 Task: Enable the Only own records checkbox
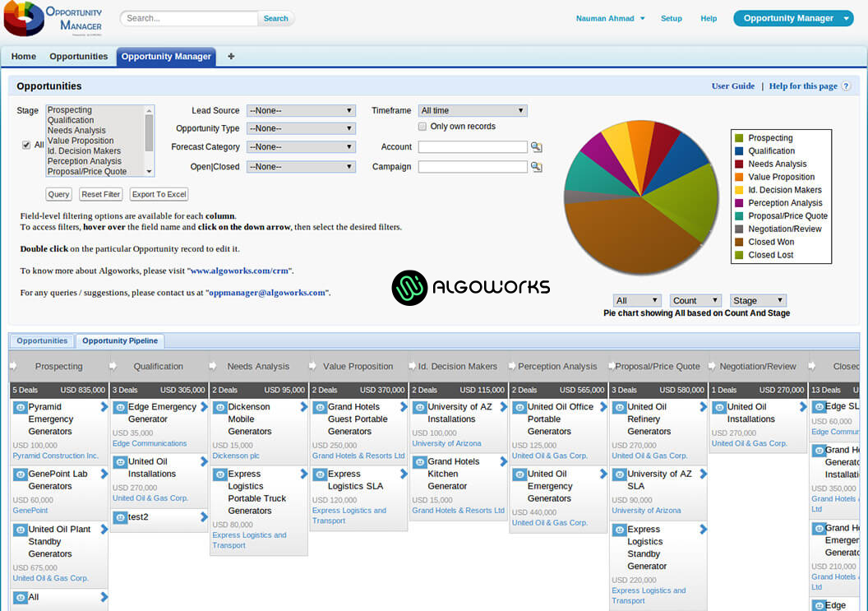422,127
